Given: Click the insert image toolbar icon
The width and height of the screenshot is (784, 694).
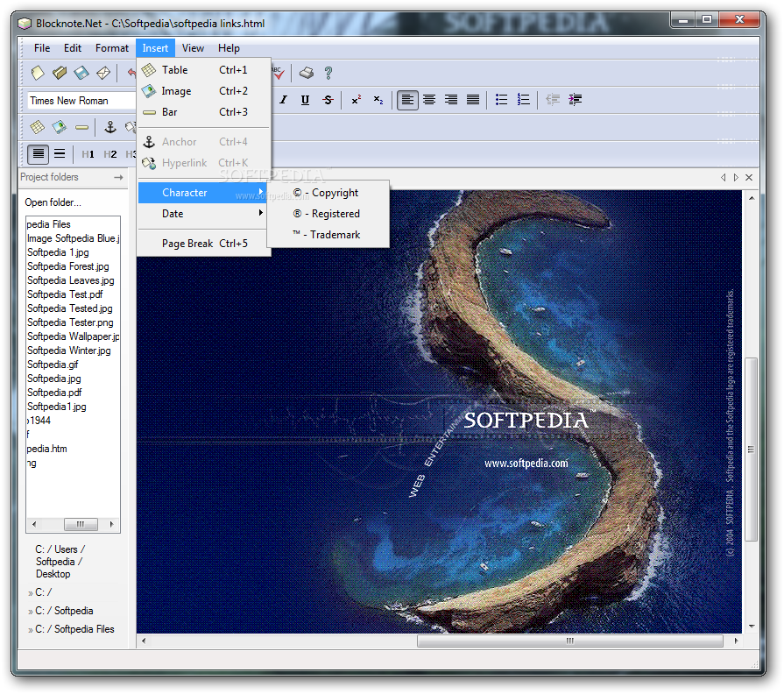Looking at the screenshot, I should [x=60, y=128].
